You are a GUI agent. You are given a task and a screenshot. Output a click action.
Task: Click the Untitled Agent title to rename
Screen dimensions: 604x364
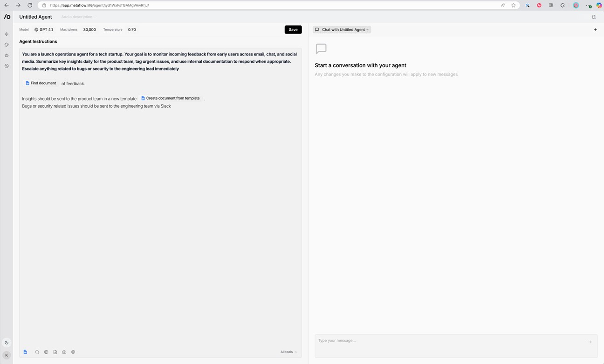click(x=35, y=17)
